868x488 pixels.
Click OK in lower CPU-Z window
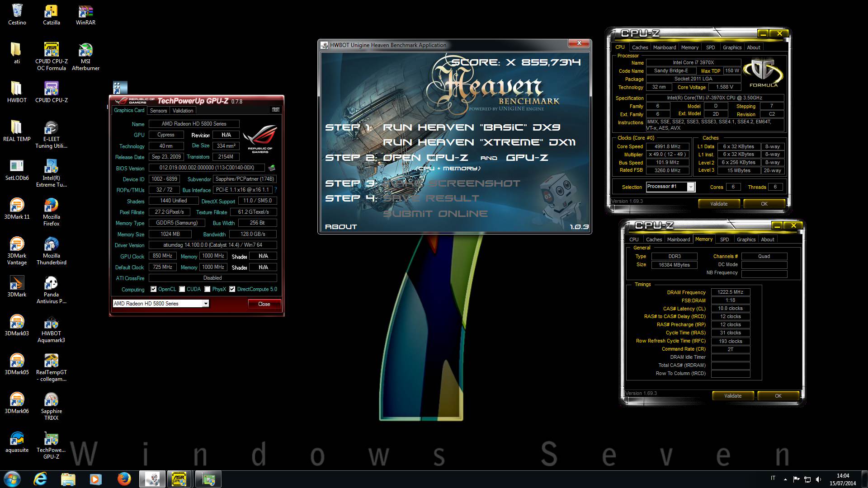[778, 396]
